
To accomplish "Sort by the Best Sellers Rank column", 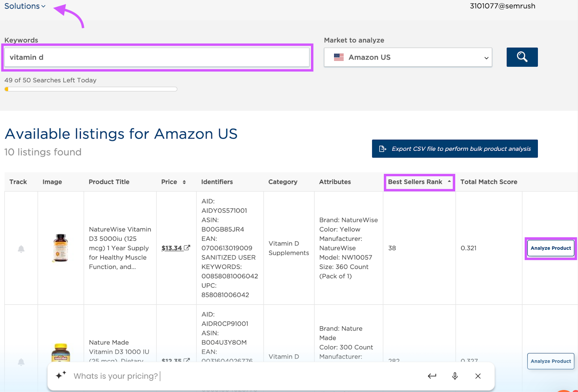I will coord(419,182).
